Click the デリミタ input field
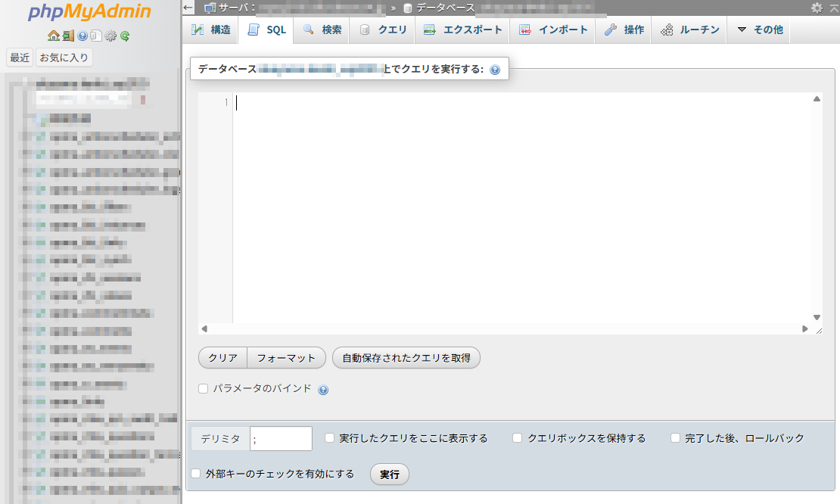This screenshot has width=840, height=504. (x=281, y=439)
